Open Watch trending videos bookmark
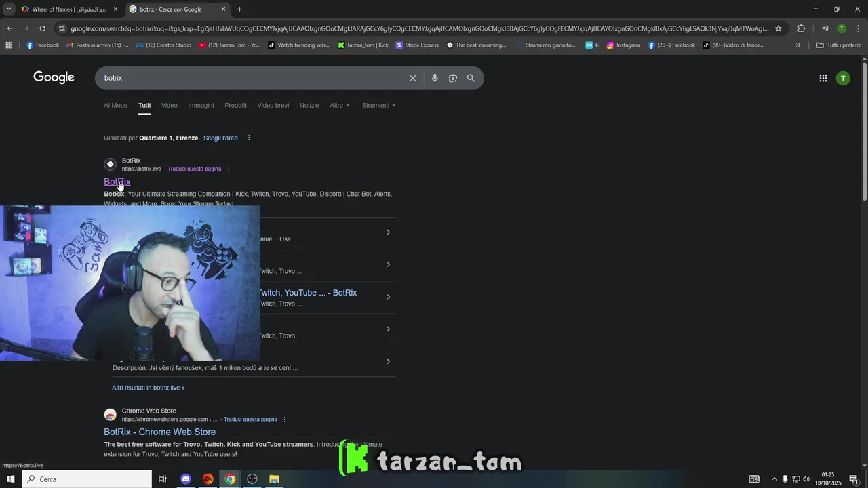This screenshot has width=868, height=488. pyautogui.click(x=299, y=45)
